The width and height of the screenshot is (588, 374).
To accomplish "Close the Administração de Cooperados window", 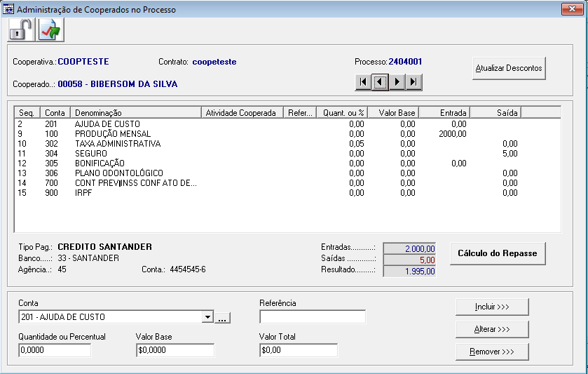I will tap(573, 9).
